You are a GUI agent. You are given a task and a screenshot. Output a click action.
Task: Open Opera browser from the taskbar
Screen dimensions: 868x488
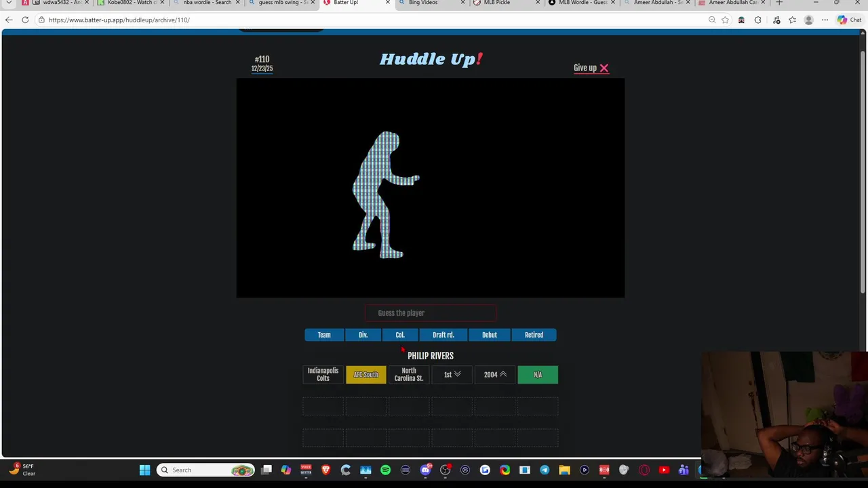[x=644, y=470]
